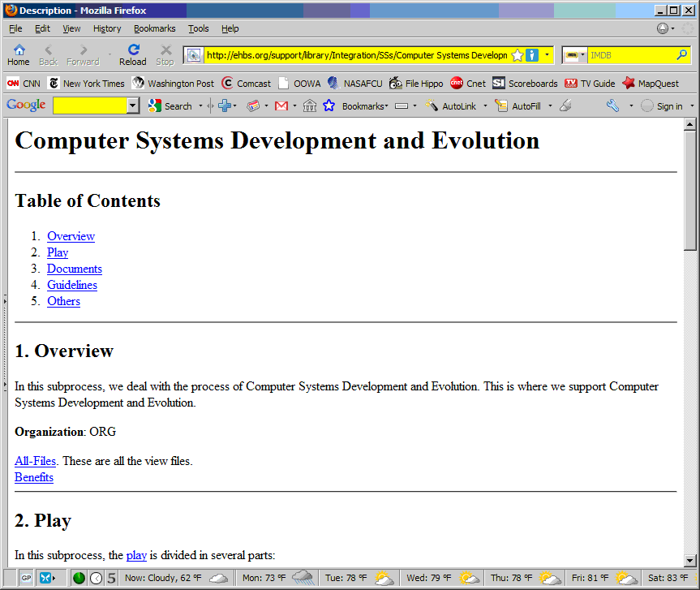Open the Help menu

[230, 28]
